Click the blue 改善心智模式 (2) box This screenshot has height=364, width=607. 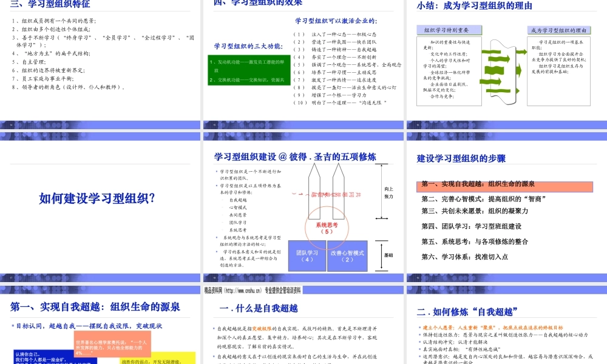pyautogui.click(x=347, y=255)
